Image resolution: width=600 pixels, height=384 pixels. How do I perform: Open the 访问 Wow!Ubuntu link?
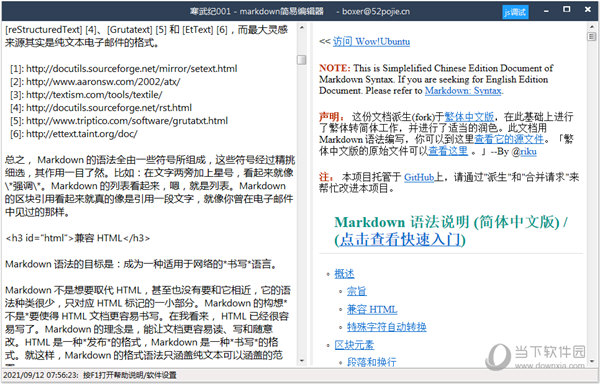(371, 41)
